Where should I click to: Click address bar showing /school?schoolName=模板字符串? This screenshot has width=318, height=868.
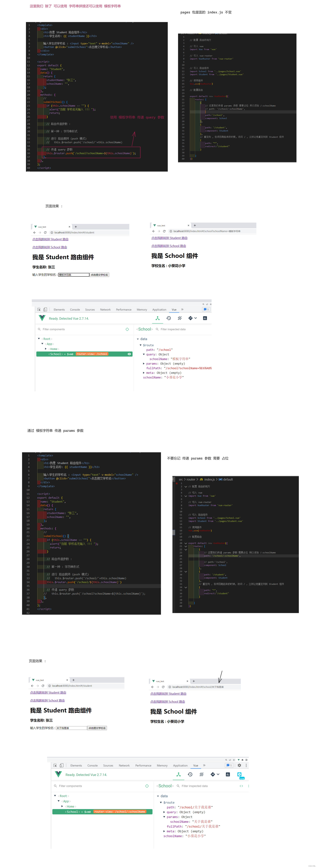tap(212, 231)
